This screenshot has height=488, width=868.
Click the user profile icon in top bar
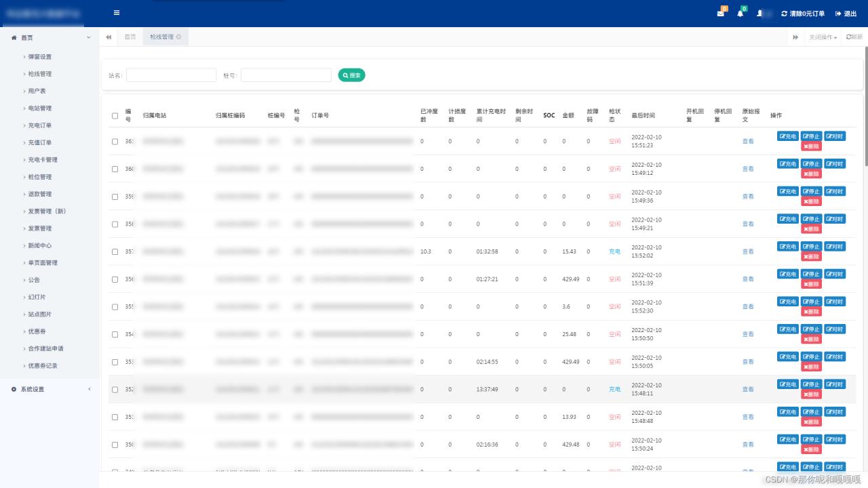pyautogui.click(x=759, y=13)
